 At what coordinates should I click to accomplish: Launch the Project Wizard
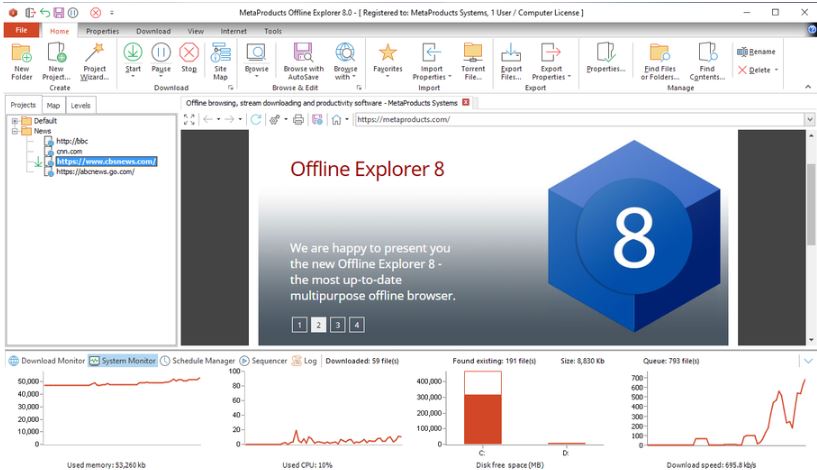(94, 61)
